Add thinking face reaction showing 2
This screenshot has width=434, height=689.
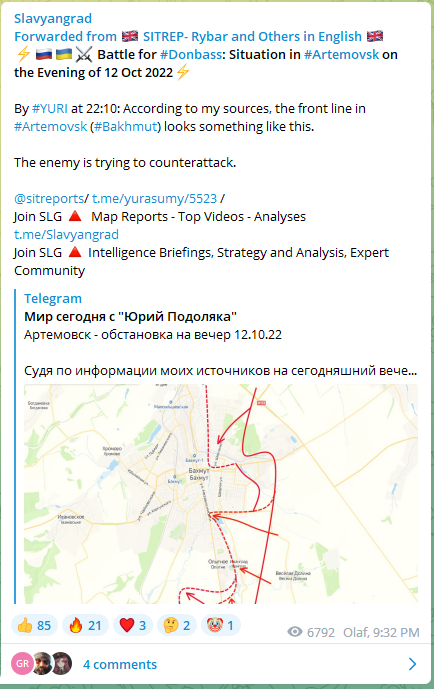pos(177,625)
